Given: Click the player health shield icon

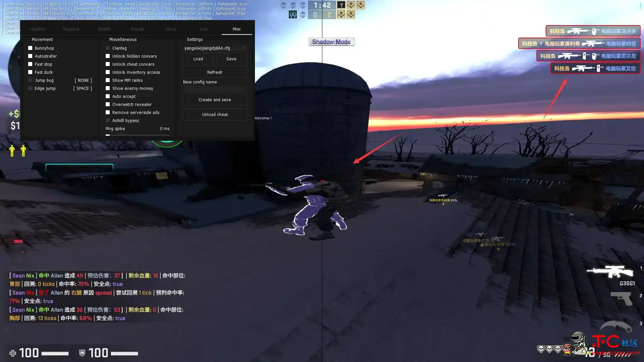Looking at the screenshot, I should click(82, 352).
